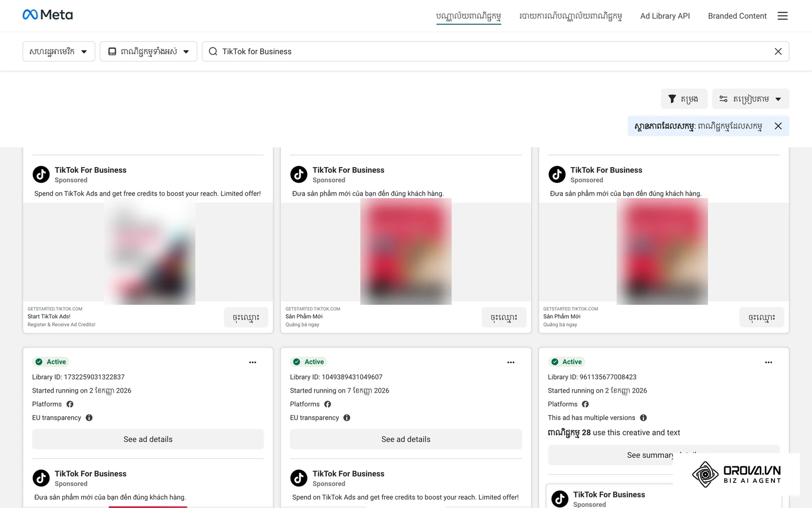812x508 pixels.
Task: Click sign-up button on middle Sản Phẩm Mới card
Action: pyautogui.click(x=504, y=317)
